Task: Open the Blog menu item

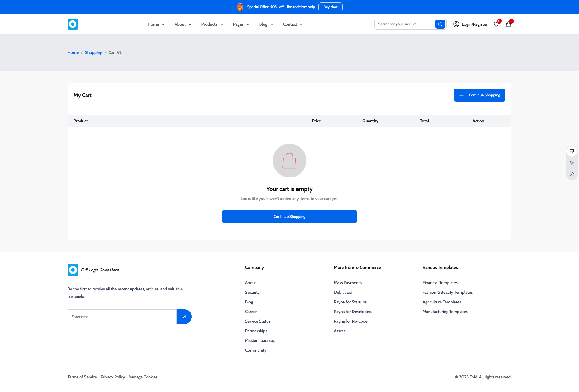Action: pos(266,24)
